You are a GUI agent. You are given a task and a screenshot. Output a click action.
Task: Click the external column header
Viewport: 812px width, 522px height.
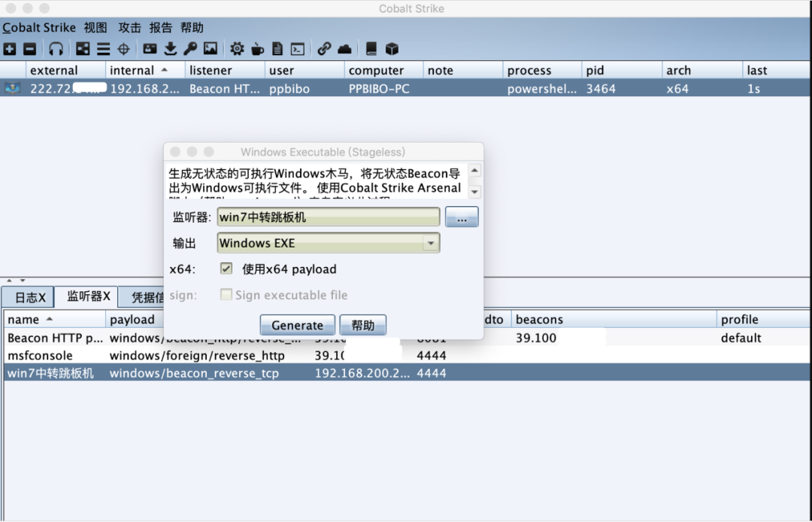coord(65,70)
